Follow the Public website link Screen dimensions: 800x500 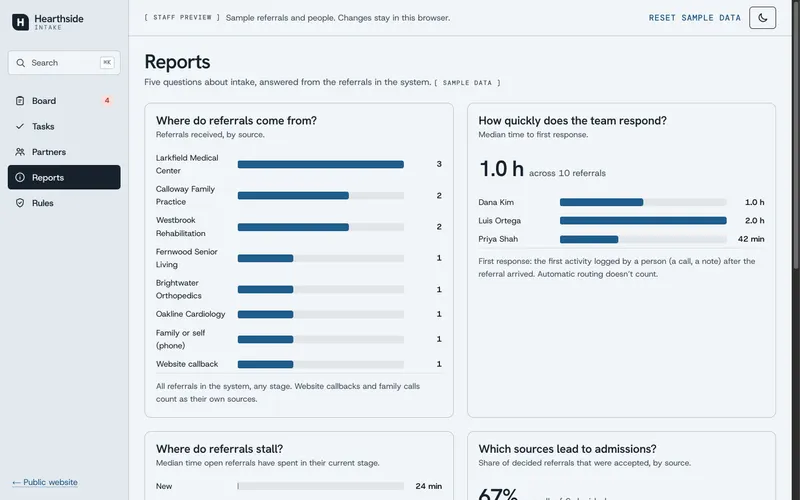coord(45,482)
